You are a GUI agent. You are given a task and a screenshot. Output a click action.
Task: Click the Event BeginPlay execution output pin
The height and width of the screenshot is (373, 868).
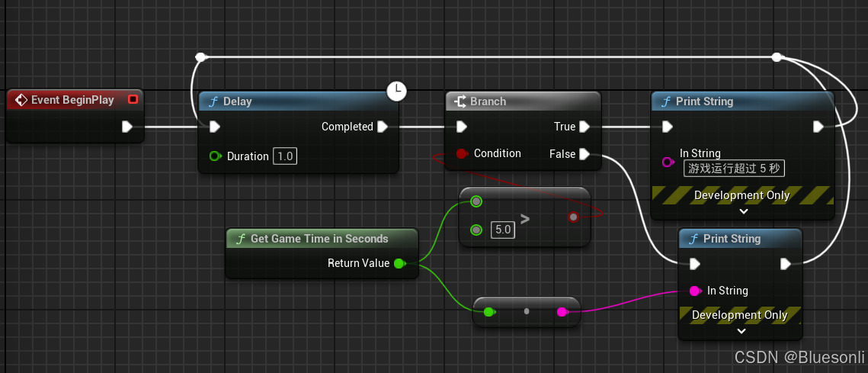tap(127, 127)
